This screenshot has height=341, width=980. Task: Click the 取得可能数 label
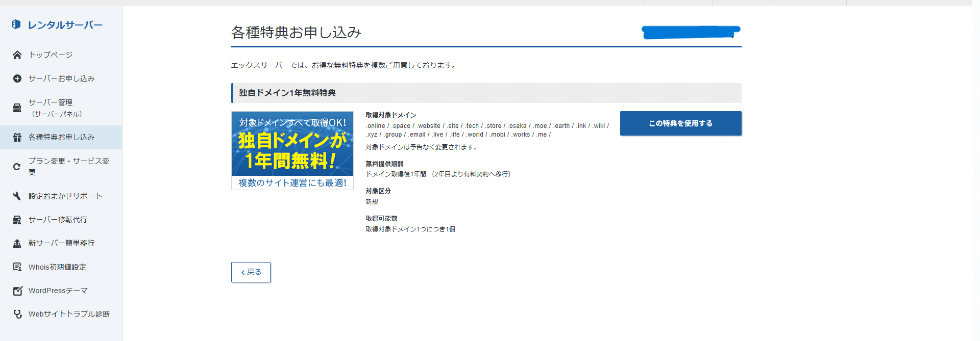(381, 219)
